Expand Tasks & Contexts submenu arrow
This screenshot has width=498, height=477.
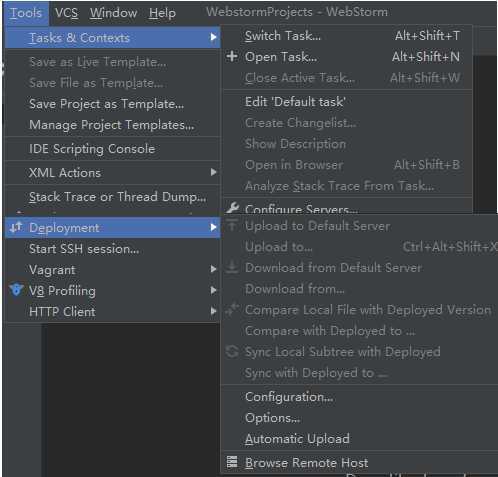(213, 37)
